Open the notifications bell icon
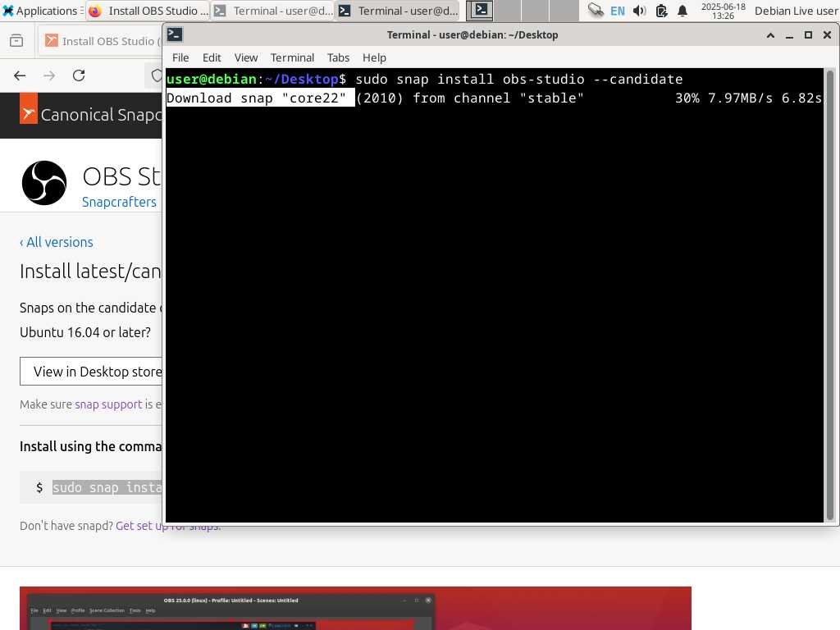840x630 pixels. point(682,11)
